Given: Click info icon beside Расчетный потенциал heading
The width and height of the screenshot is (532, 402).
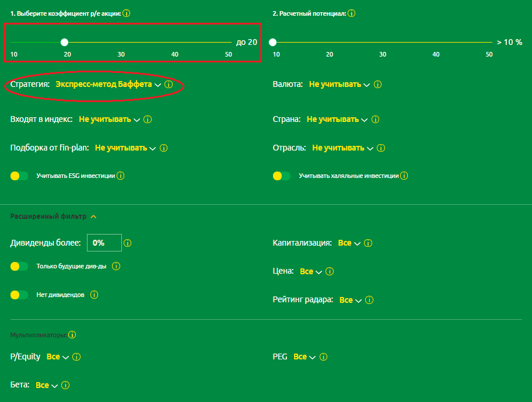Looking at the screenshot, I should click(x=352, y=13).
